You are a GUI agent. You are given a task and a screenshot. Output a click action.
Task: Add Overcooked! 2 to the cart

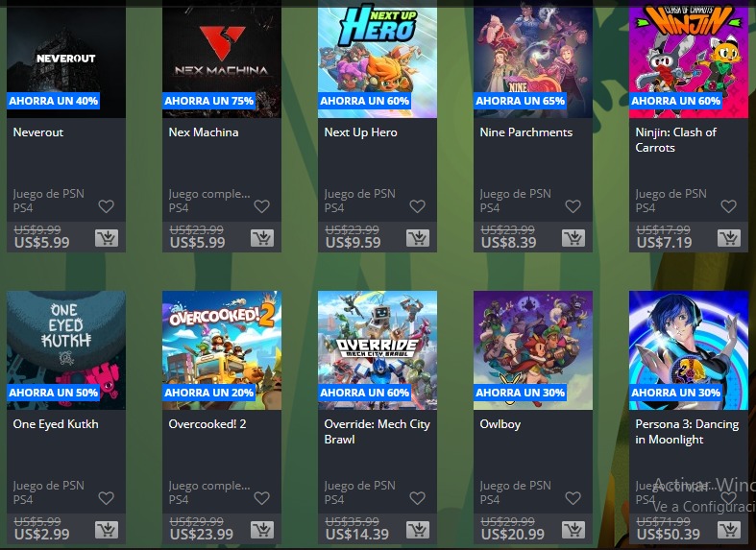coord(262,530)
